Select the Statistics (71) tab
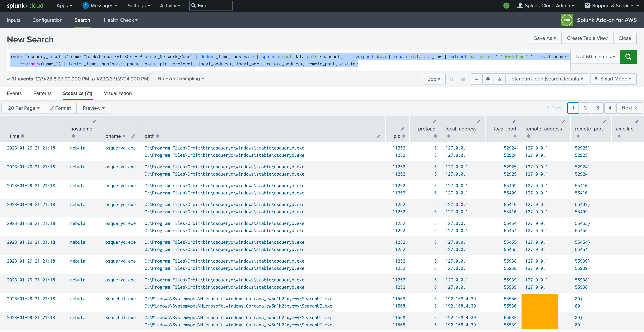 [77, 93]
